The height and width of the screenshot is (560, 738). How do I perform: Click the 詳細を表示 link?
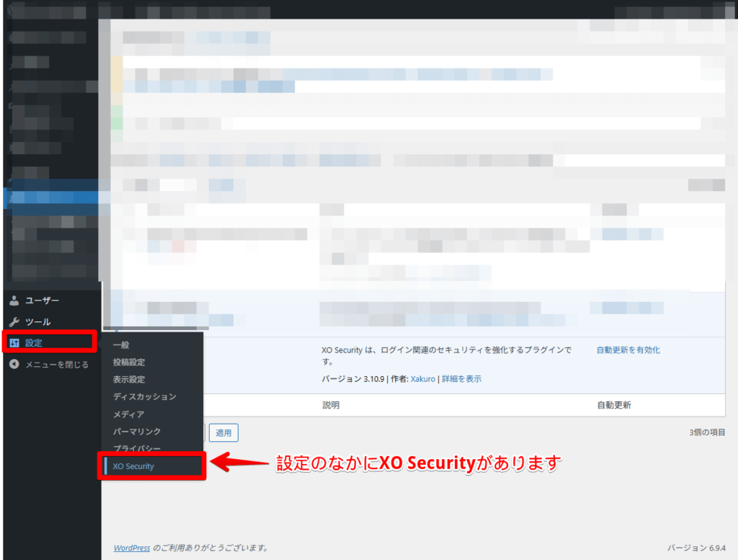click(x=462, y=379)
